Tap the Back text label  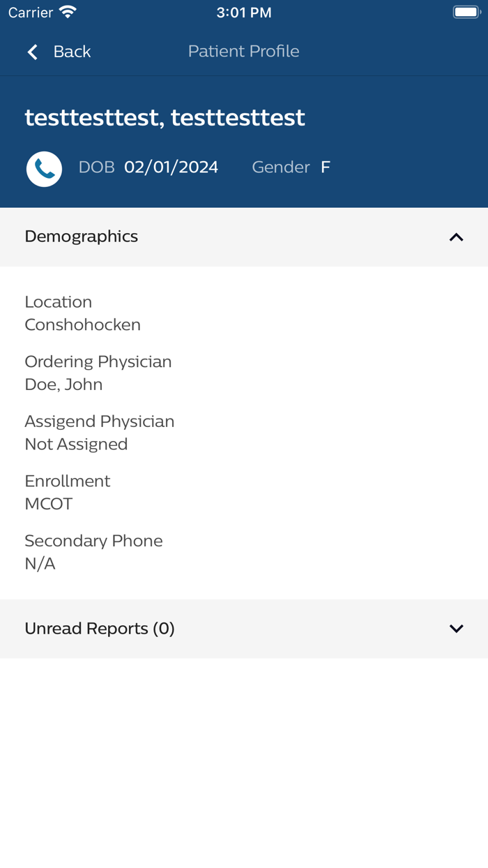[71, 51]
